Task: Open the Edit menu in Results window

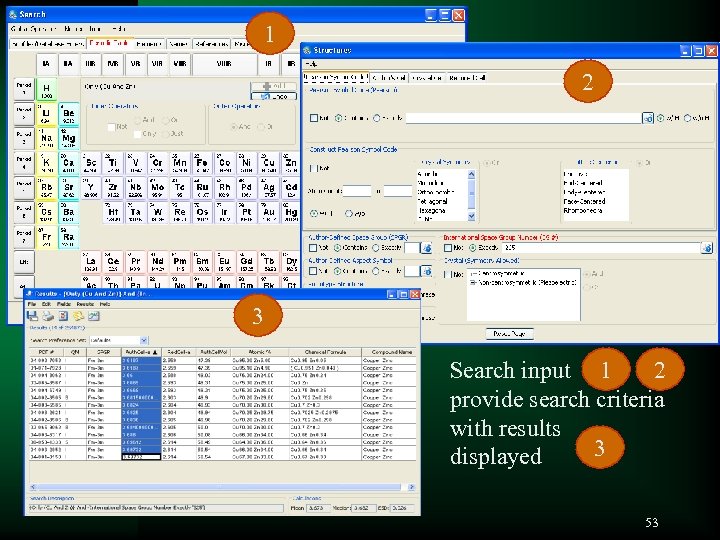Action: point(46,304)
